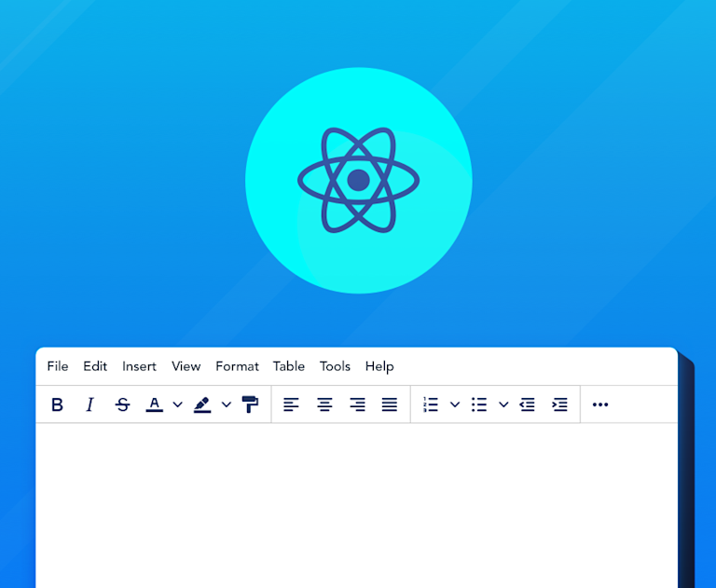Screen dimensions: 716x588
Task: Open the Tools menu
Action: [x=335, y=366]
